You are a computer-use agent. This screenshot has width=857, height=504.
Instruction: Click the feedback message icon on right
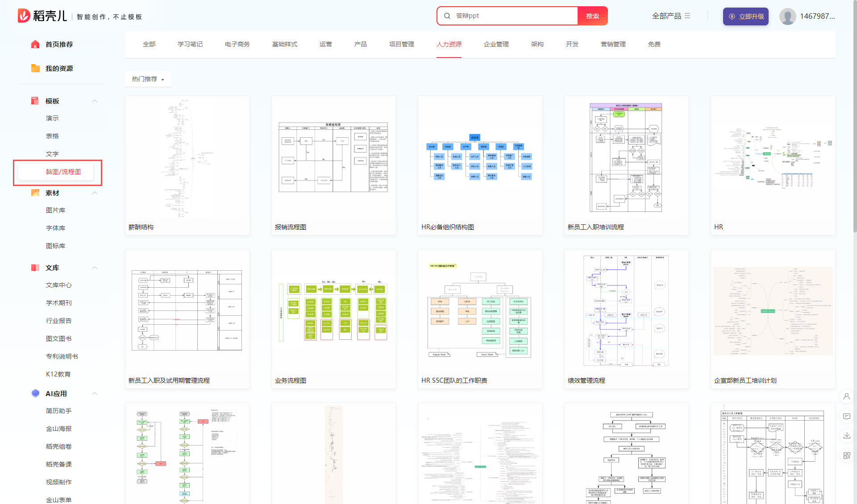tap(846, 416)
